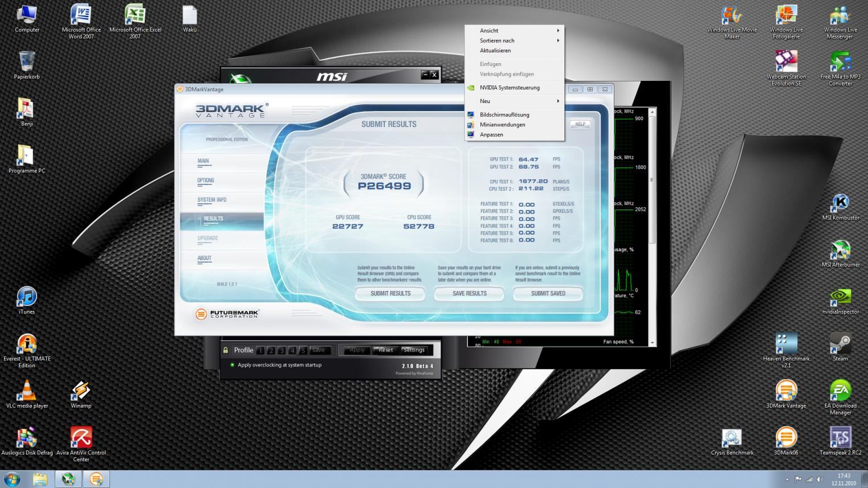Toggle the Afterburner profile lock icon
Viewport: 868px width, 488px height.
coord(226,350)
